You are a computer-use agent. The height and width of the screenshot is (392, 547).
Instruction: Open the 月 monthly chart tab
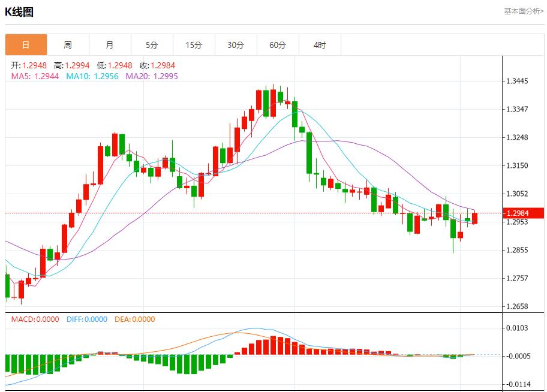tap(110, 45)
